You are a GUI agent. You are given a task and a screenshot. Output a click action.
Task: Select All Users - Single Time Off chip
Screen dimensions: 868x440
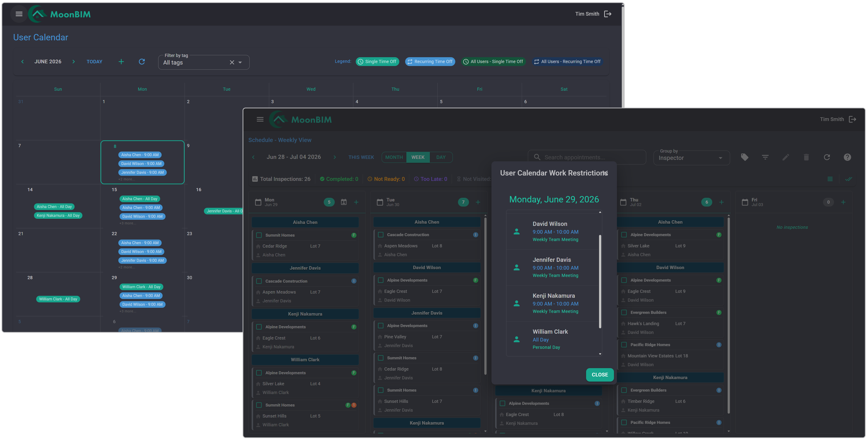493,62
